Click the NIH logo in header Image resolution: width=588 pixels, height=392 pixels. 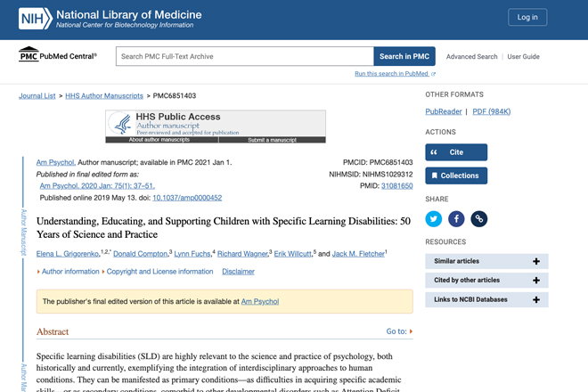36,19
